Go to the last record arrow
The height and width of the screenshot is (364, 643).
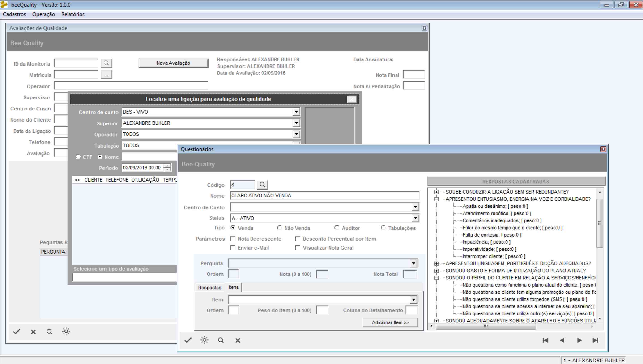(x=596, y=340)
